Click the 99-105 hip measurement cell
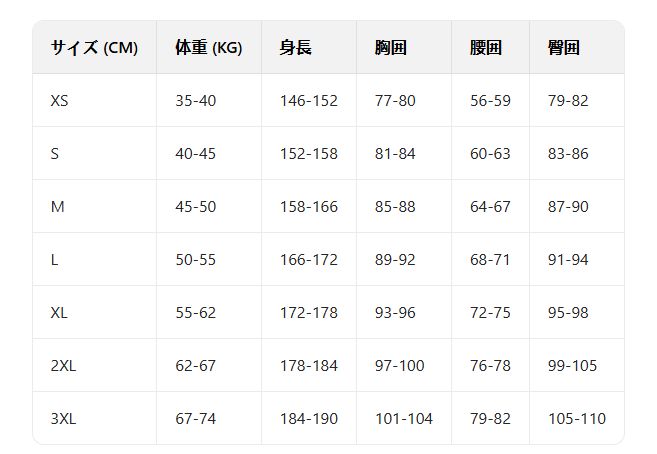Viewport: 657px width, 454px height. point(572,365)
